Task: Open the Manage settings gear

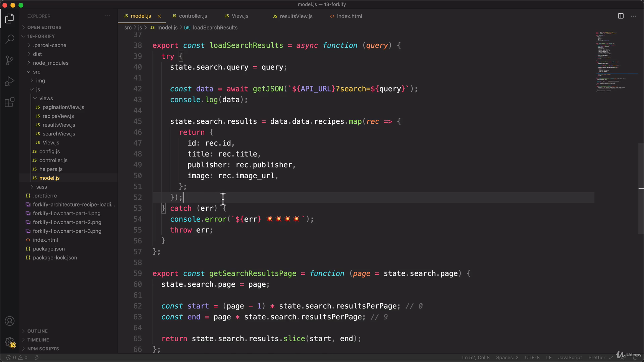Action: pyautogui.click(x=10, y=342)
